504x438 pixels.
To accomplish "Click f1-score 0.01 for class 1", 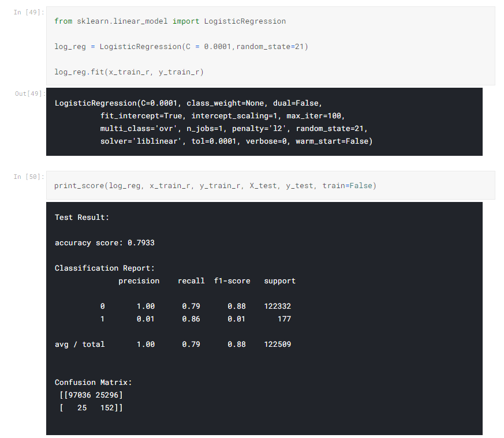I will (x=236, y=319).
